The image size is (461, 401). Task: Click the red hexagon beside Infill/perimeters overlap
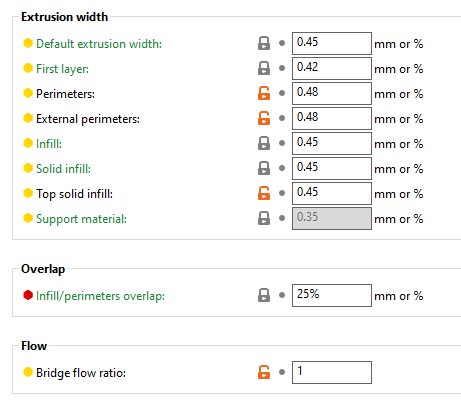[x=28, y=295]
